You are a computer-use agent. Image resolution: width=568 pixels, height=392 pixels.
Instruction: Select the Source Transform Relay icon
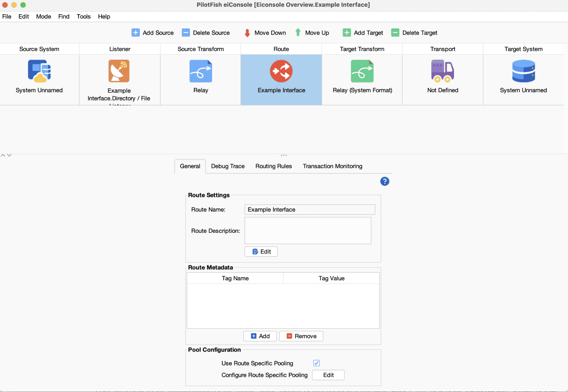201,71
